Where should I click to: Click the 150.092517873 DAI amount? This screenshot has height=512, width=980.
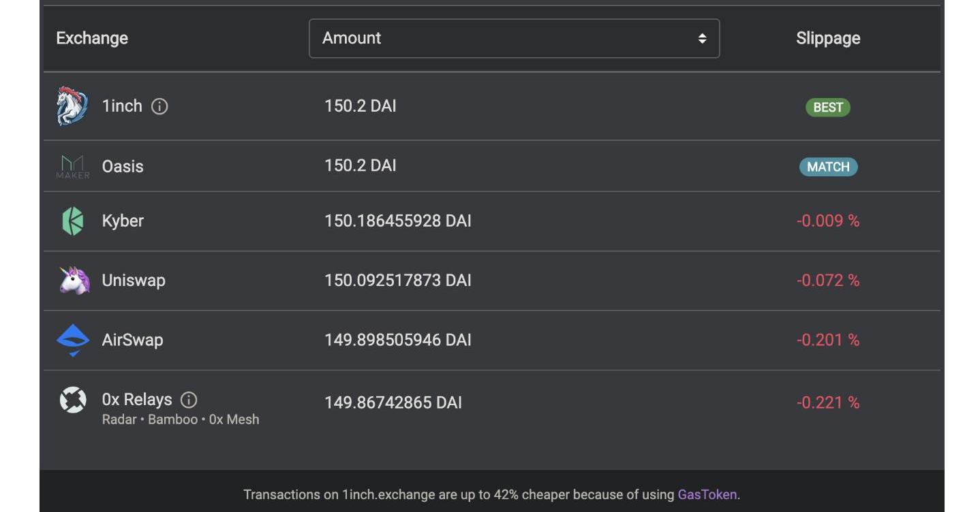(x=398, y=281)
